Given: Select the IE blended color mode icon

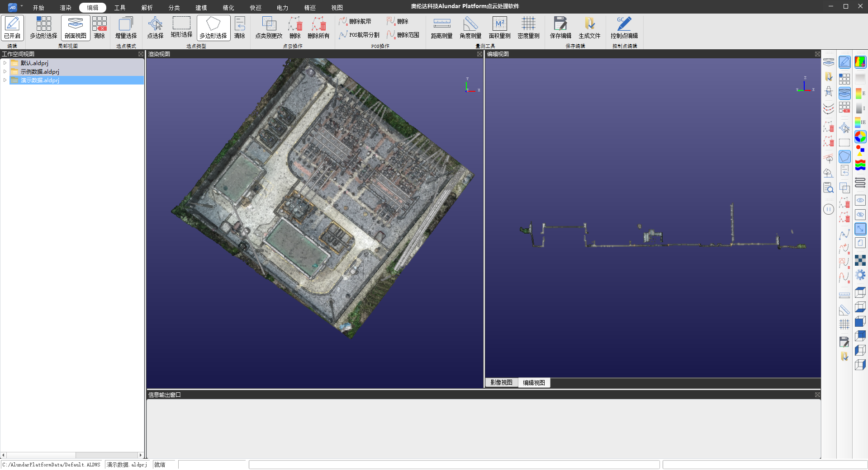Looking at the screenshot, I should coord(860,122).
